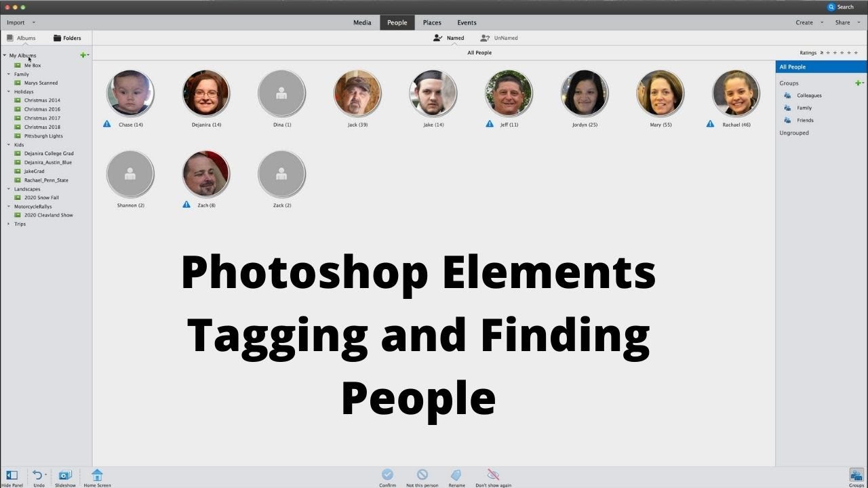Collapse the Kids album category

(9, 144)
